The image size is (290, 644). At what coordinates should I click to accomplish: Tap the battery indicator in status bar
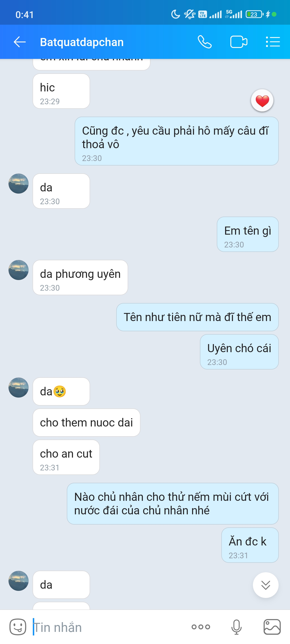click(255, 14)
